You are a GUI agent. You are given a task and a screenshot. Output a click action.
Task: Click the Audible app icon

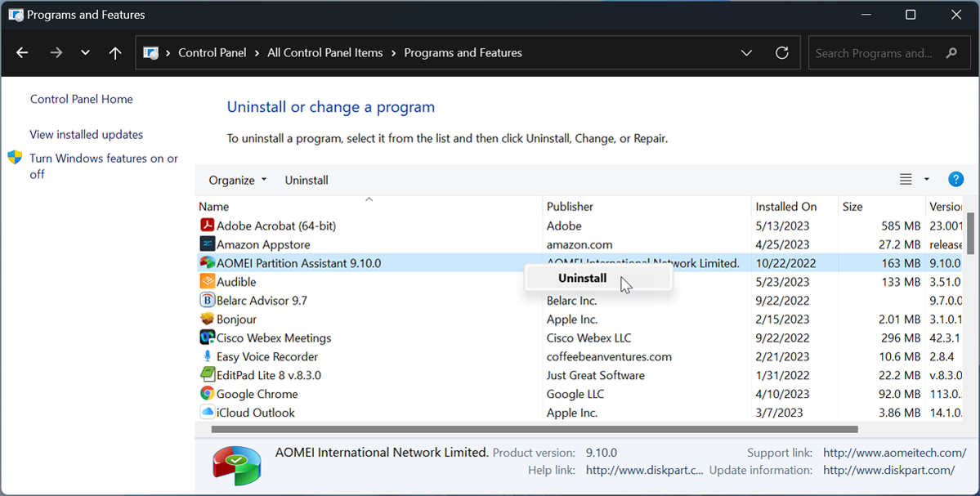tap(207, 281)
